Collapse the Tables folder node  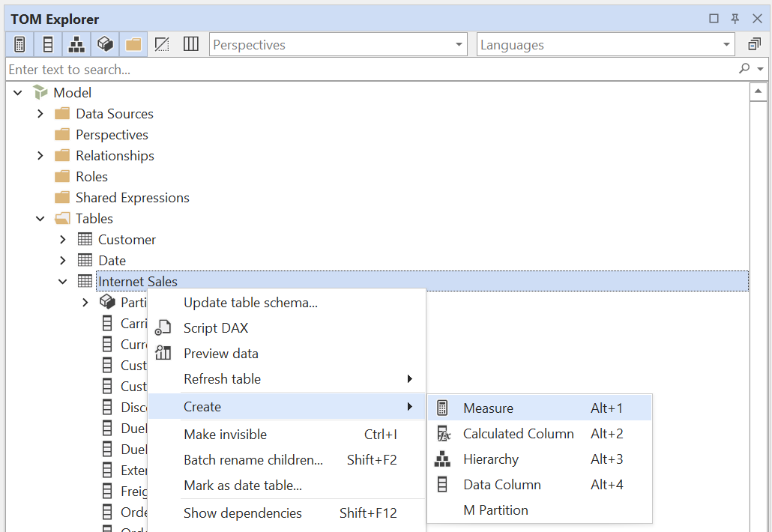point(40,219)
